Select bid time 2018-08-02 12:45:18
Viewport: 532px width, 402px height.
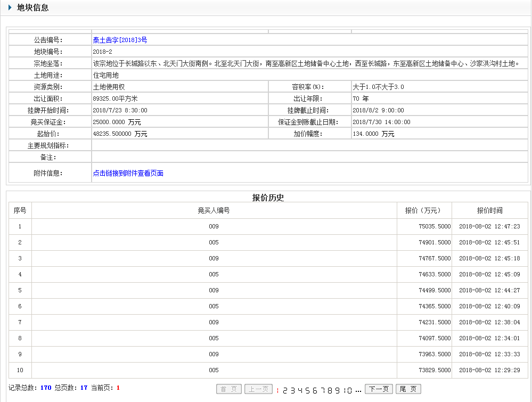(489, 258)
